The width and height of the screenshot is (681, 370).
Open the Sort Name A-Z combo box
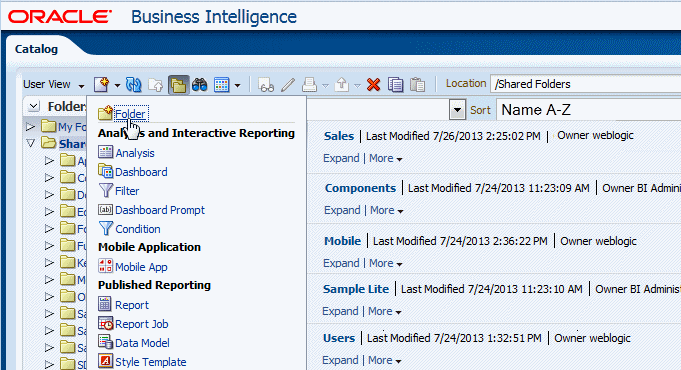point(588,110)
